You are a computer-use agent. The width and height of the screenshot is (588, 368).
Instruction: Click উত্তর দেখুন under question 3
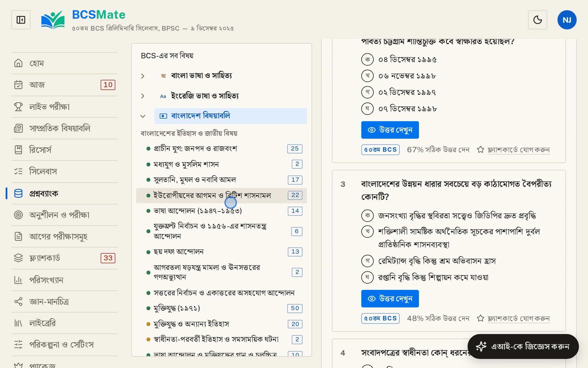pyautogui.click(x=390, y=299)
